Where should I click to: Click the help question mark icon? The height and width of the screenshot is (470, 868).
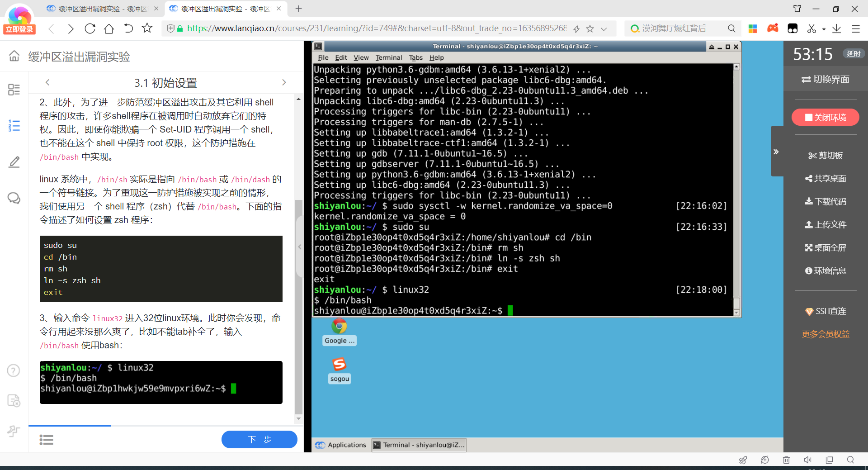point(14,370)
